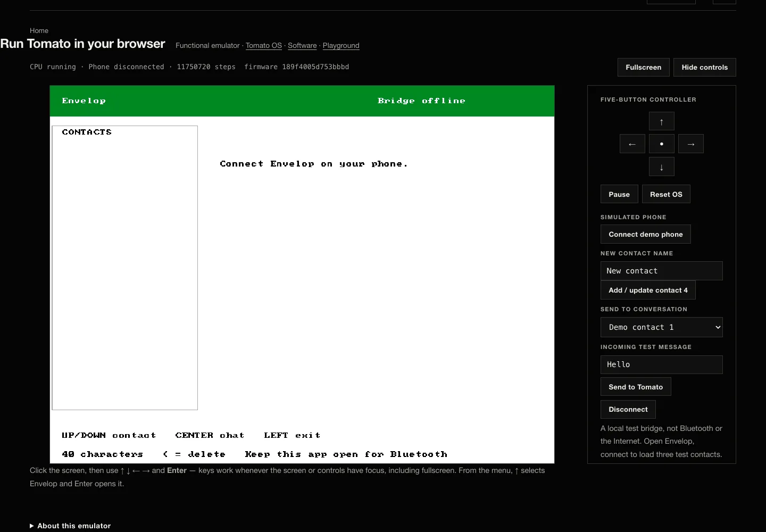Hide the emulator controls
Viewport: 766px width, 532px height.
coord(705,67)
